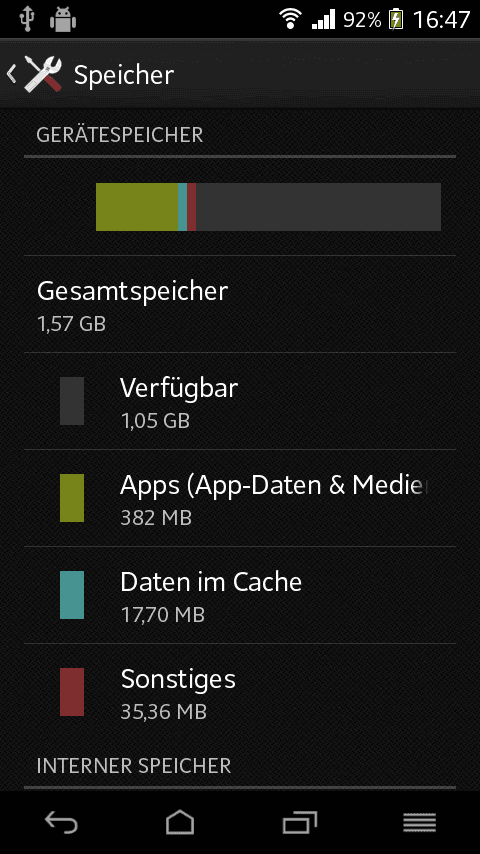Tap the back chevron beside Speicher

click(x=11, y=74)
